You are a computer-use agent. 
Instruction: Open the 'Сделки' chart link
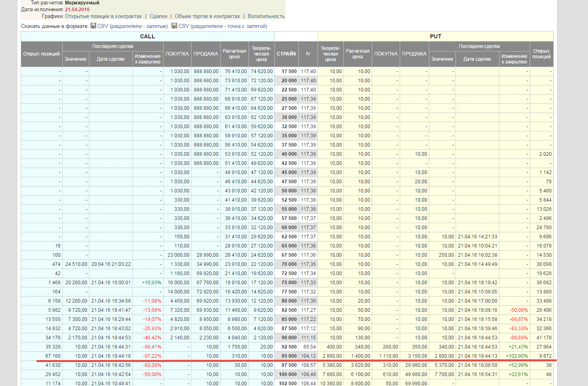pyautogui.click(x=158, y=16)
